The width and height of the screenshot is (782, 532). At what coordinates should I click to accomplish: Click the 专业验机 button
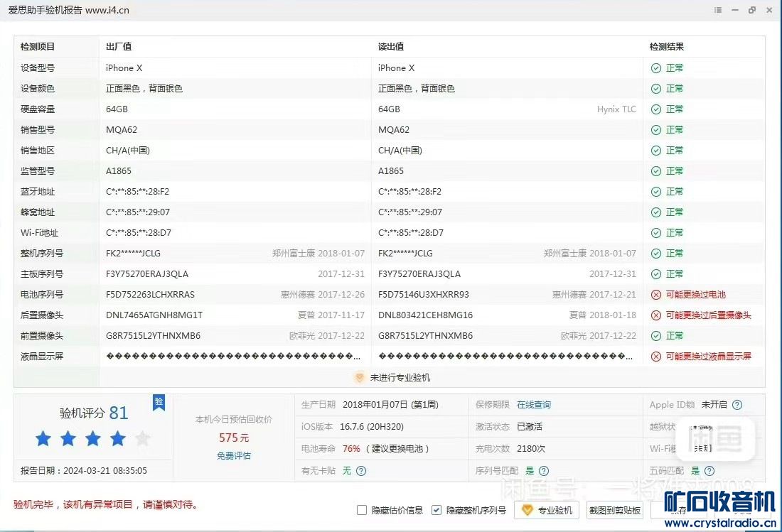547,510
